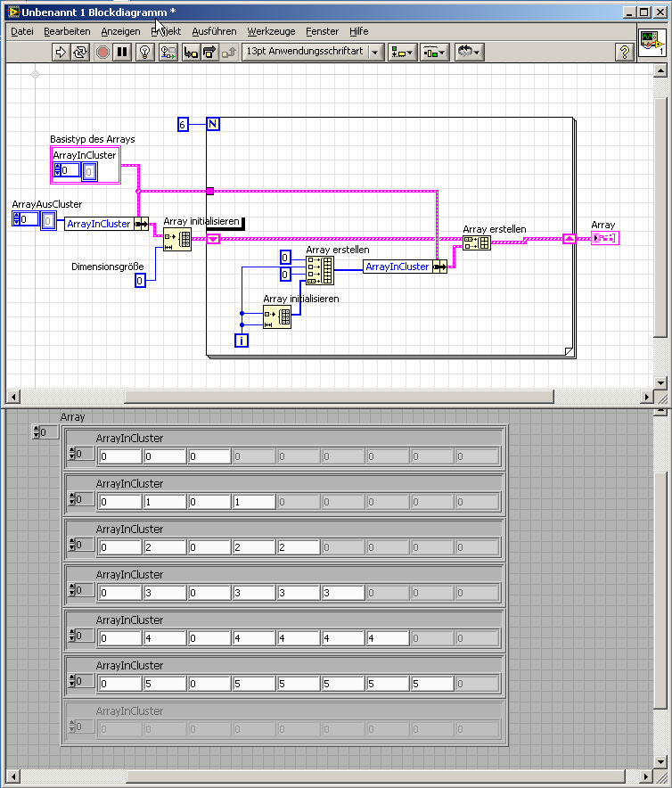
Task: Click the step into toolbar icon
Action: [191, 52]
